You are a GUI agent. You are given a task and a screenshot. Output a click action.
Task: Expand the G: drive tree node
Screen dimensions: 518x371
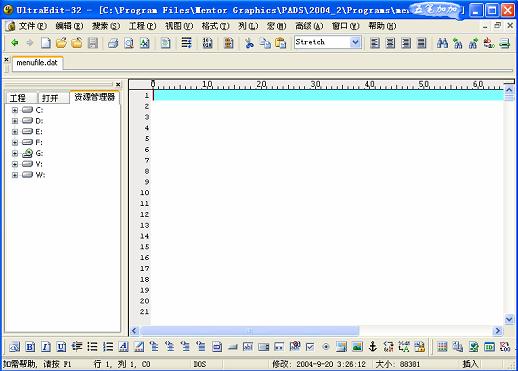pos(15,153)
